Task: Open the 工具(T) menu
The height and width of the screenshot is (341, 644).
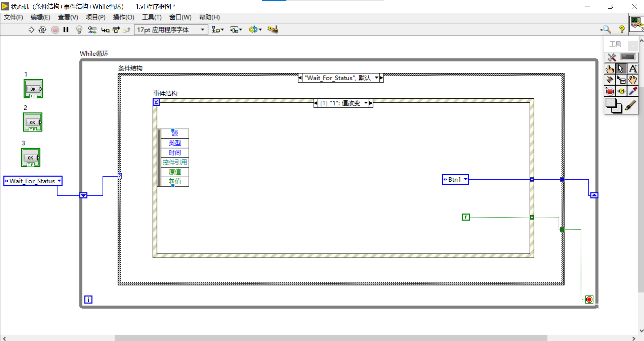Action: pyautogui.click(x=152, y=17)
